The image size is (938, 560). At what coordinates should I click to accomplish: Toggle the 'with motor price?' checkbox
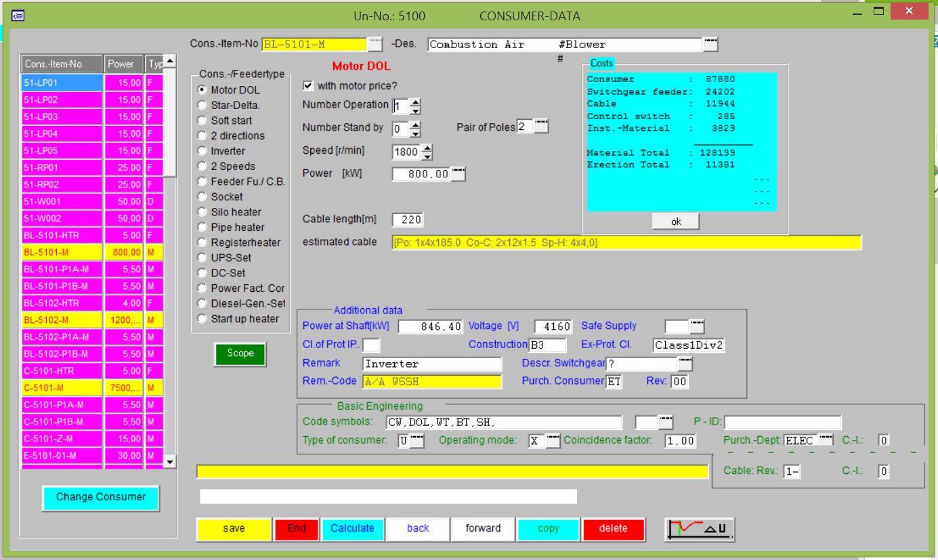308,86
